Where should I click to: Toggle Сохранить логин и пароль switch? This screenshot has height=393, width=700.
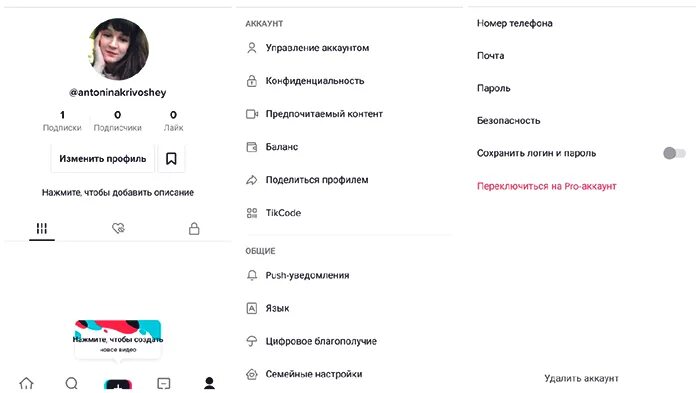coord(674,153)
